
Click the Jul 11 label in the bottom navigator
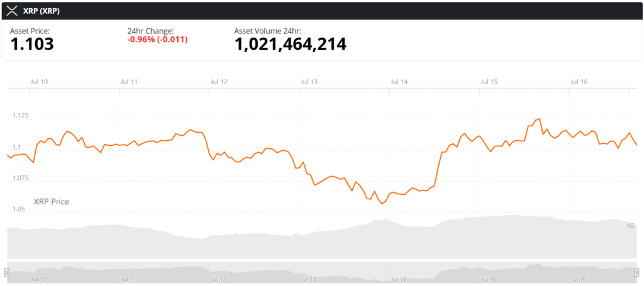(129, 280)
